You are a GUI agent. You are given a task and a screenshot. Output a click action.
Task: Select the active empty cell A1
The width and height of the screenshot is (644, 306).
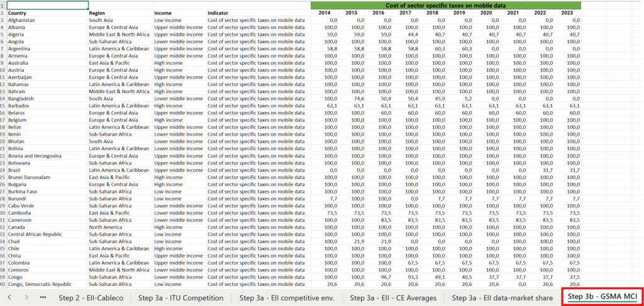[x=48, y=5]
